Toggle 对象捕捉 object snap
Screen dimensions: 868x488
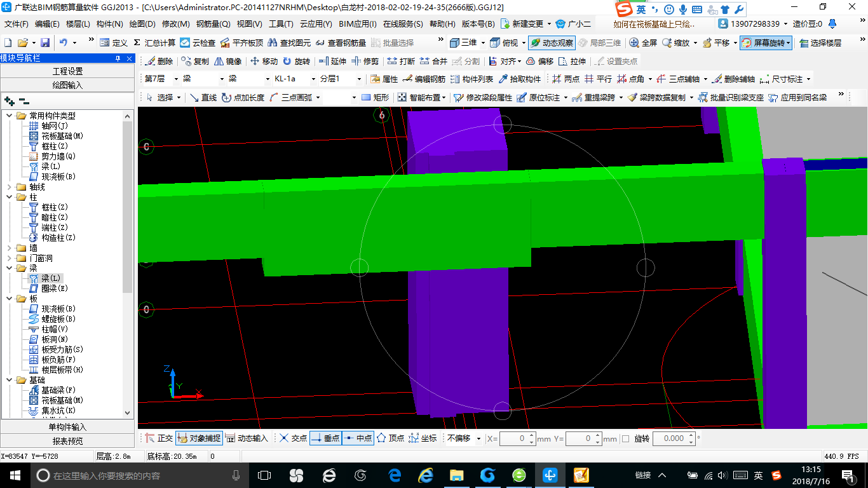click(199, 438)
